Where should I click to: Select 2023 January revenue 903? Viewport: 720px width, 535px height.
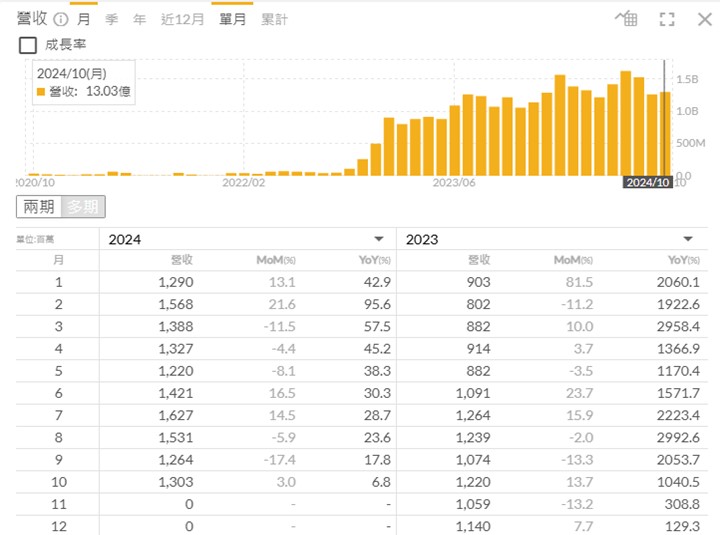[478, 282]
